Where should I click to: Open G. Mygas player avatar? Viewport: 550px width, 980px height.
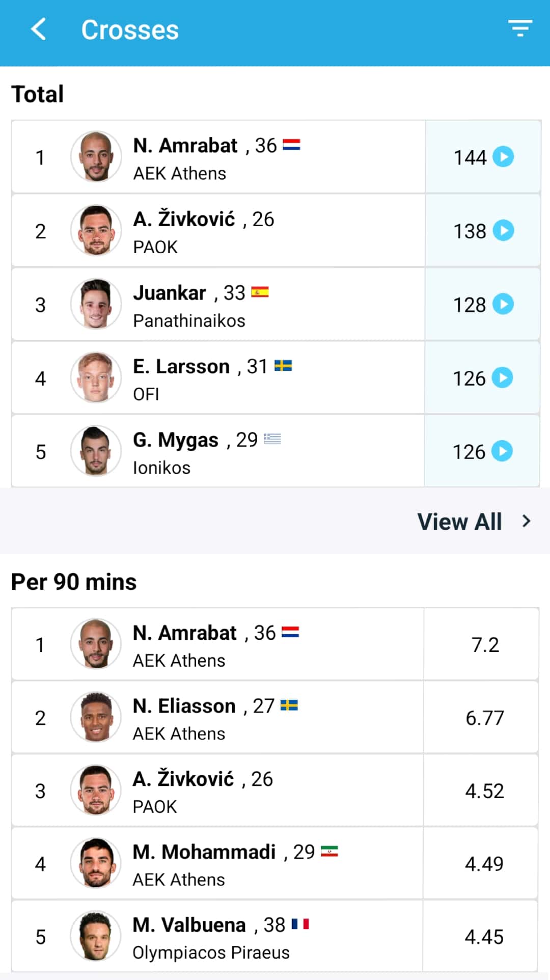[96, 451]
